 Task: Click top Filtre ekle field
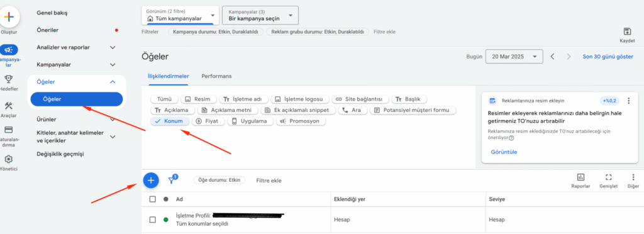click(x=384, y=31)
